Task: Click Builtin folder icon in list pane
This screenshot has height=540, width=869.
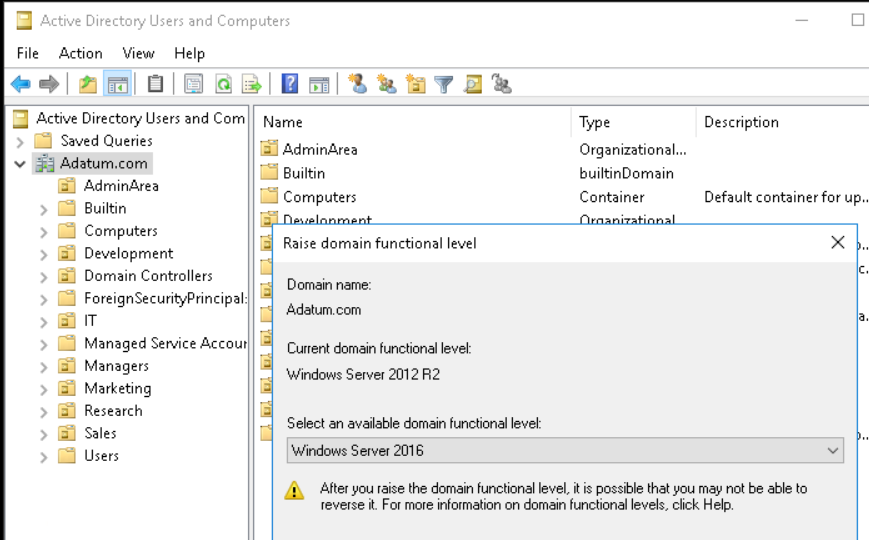Action: (269, 172)
